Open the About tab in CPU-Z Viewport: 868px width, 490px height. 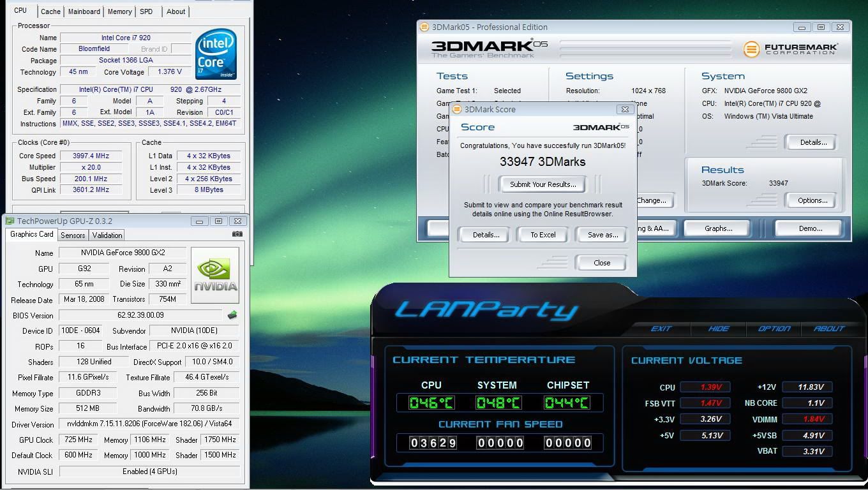[176, 11]
